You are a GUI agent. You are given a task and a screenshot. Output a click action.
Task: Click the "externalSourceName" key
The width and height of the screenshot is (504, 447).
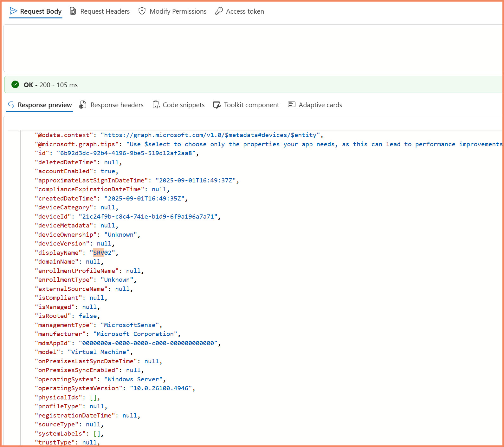(71, 289)
